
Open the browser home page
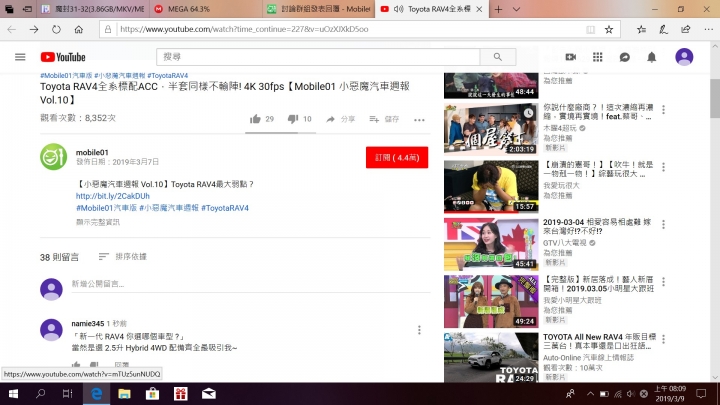tap(79, 29)
